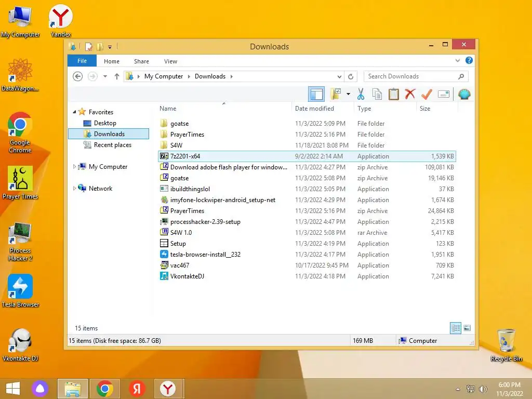
Task: Click the Vkontakte DJ desktop shortcut
Action: tap(20, 345)
